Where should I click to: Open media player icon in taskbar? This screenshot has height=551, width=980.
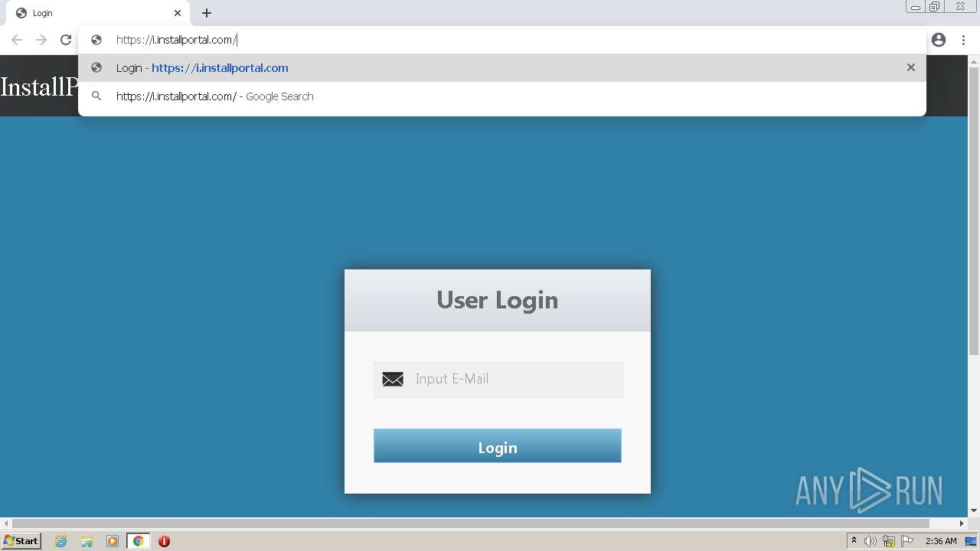(x=113, y=541)
